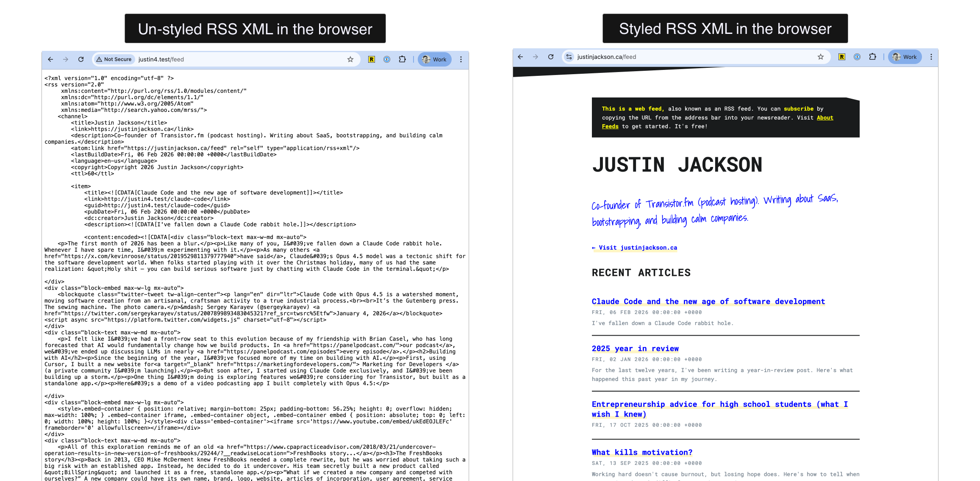
Task: Reload the justin4.test/feed page
Action: [x=81, y=59]
